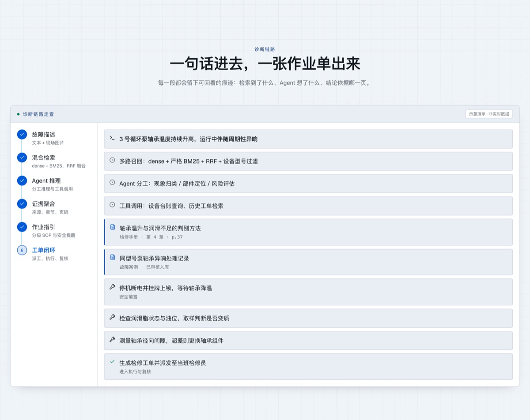Click the circle icon in 工具调用 row

(112, 205)
